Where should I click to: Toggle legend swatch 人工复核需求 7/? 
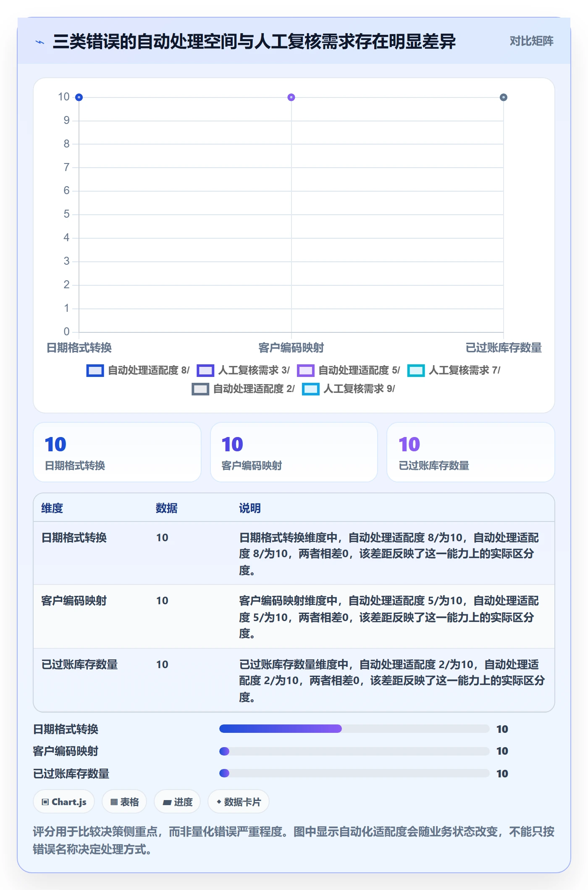pos(416,371)
